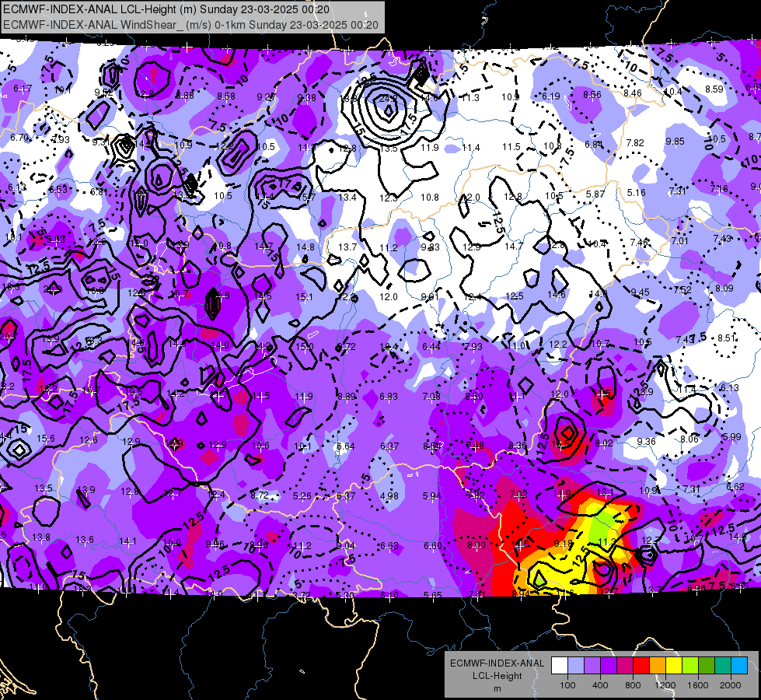Select the orange legend swatch
The height and width of the screenshot is (700, 761).
pyautogui.click(x=658, y=666)
